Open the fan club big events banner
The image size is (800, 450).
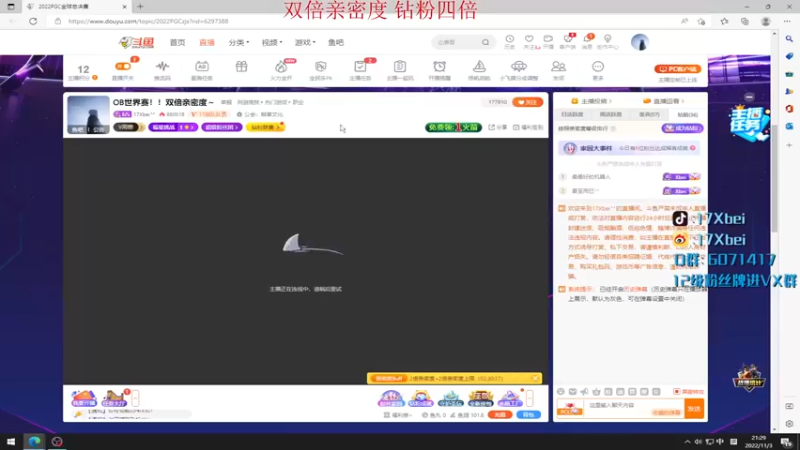629,148
